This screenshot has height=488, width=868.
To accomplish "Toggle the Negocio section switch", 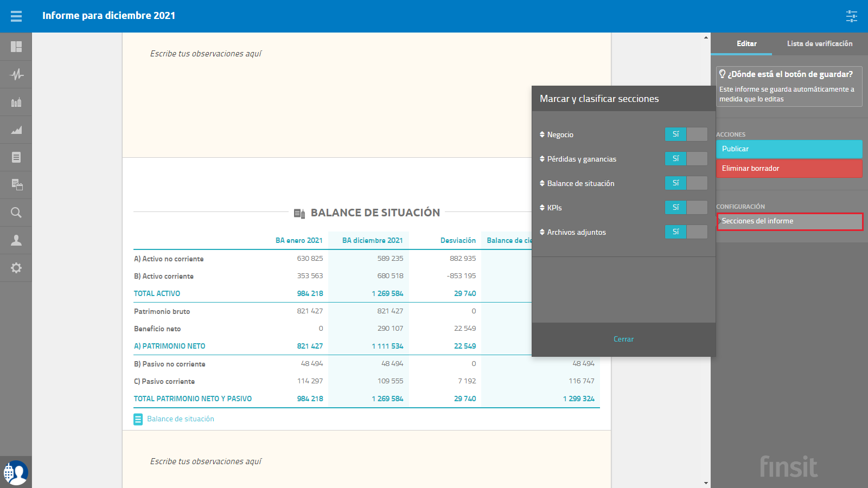I will (x=686, y=134).
